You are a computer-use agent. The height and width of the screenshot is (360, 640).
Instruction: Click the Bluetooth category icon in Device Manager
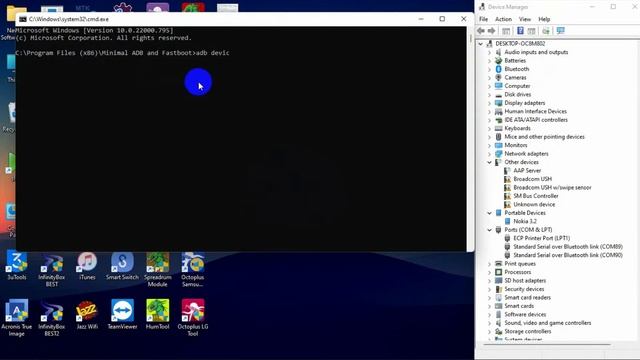pyautogui.click(x=498, y=69)
